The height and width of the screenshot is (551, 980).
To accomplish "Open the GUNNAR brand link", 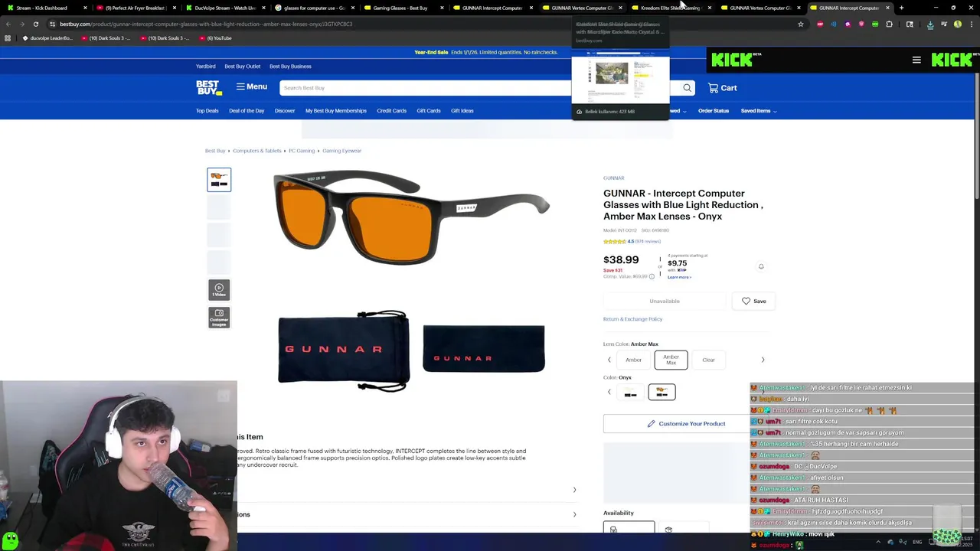I will coord(613,178).
